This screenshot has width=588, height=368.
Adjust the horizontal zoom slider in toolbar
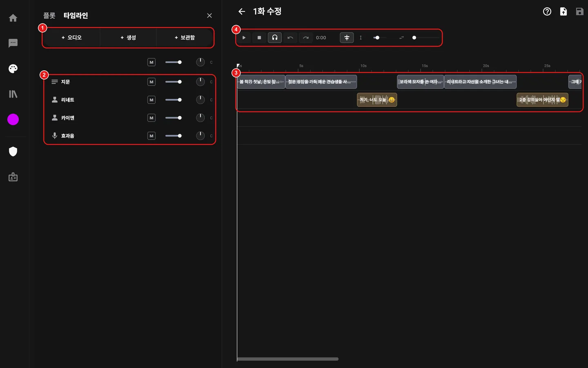pos(425,38)
